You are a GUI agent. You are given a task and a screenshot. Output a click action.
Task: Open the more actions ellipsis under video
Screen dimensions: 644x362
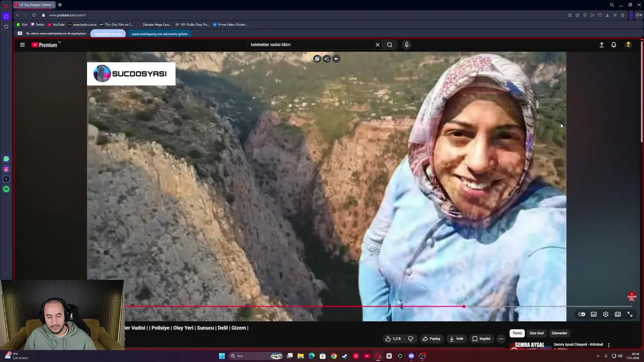pyautogui.click(x=501, y=339)
